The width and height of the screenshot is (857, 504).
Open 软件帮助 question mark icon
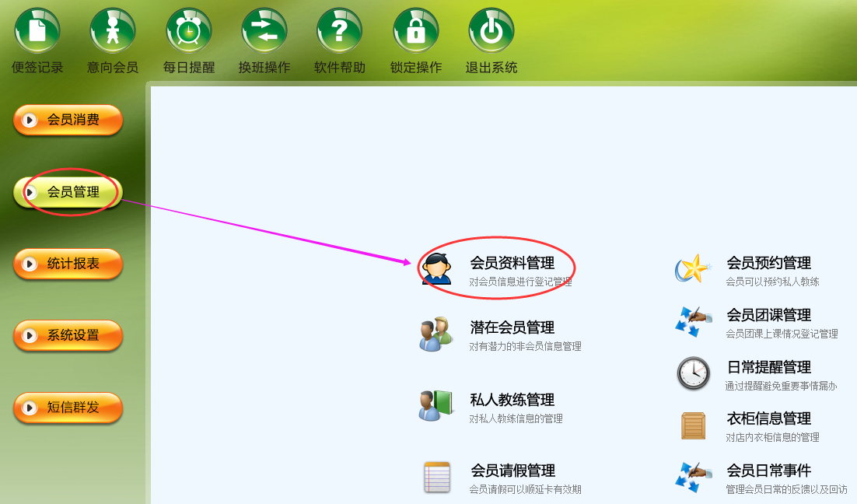tap(339, 30)
